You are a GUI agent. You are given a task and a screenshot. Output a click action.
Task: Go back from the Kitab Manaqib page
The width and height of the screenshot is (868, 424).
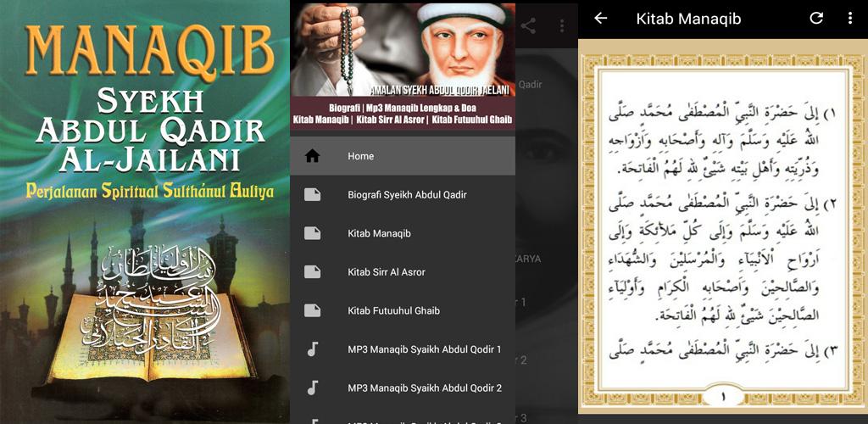[601, 19]
